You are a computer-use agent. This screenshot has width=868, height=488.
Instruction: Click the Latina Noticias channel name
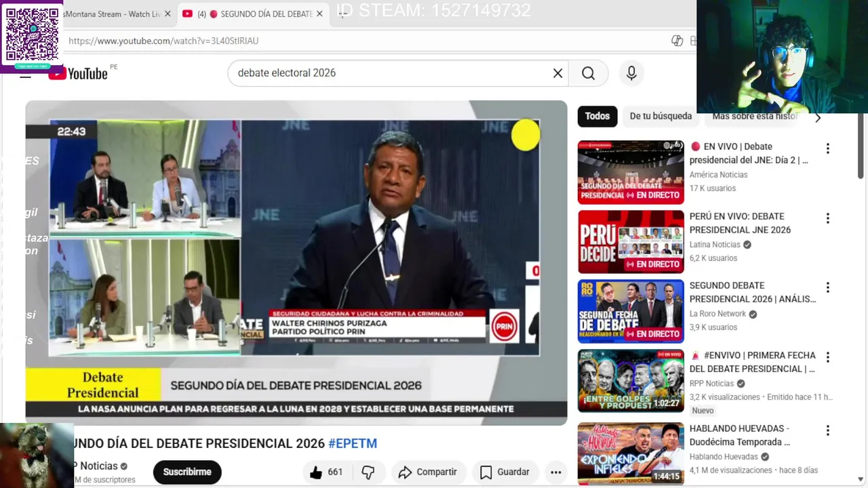pos(715,245)
